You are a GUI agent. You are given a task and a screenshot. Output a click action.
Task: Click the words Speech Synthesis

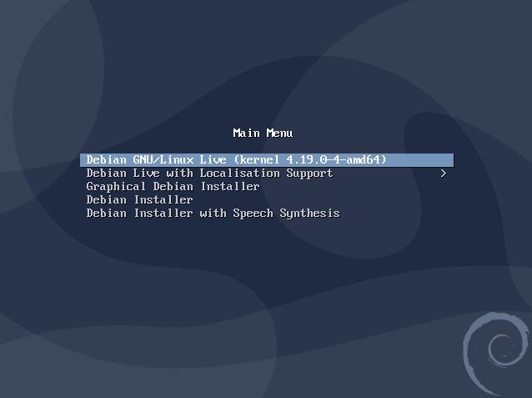tap(286, 214)
